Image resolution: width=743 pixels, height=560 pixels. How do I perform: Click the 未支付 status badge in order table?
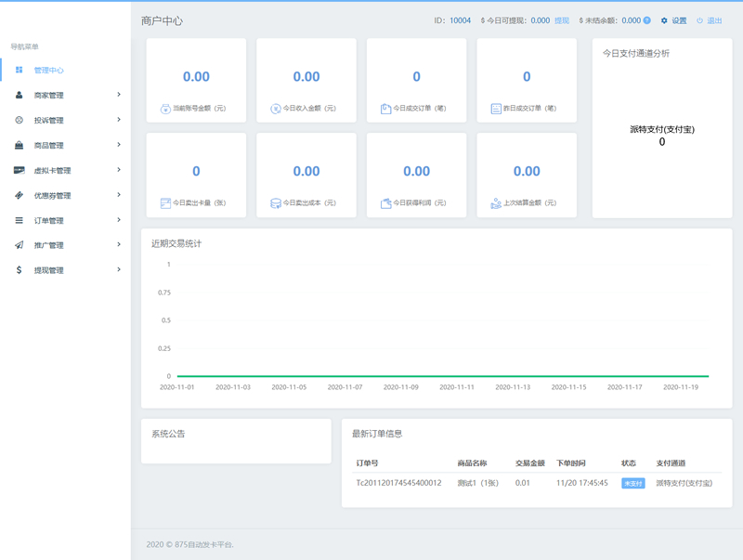tap(632, 484)
